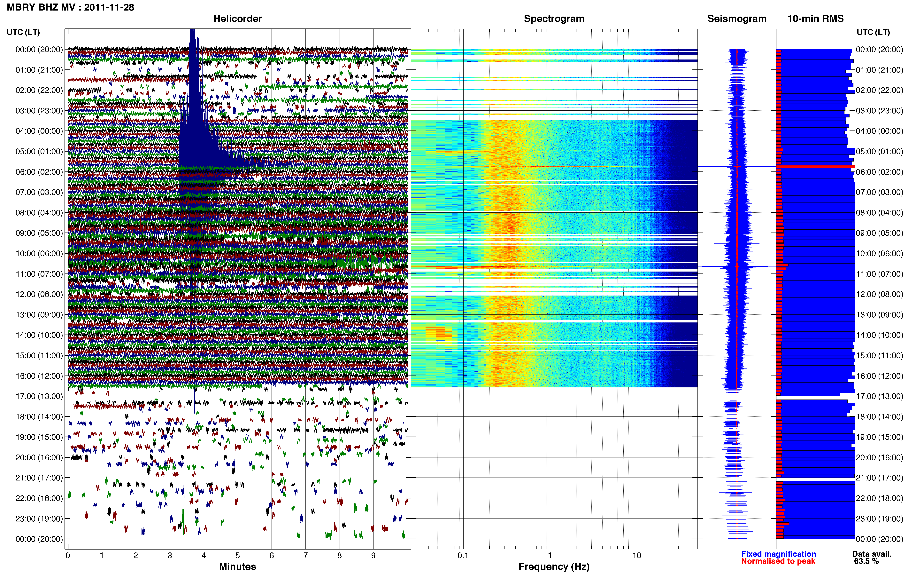Screen dimensions: 924x578
Task: Click the '1' Hz frequency tick label
Action: [550, 555]
